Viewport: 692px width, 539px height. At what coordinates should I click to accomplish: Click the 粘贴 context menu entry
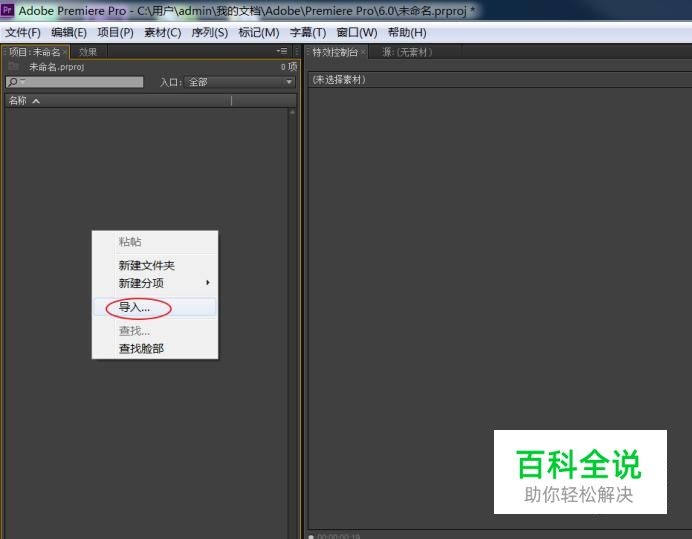pos(154,241)
